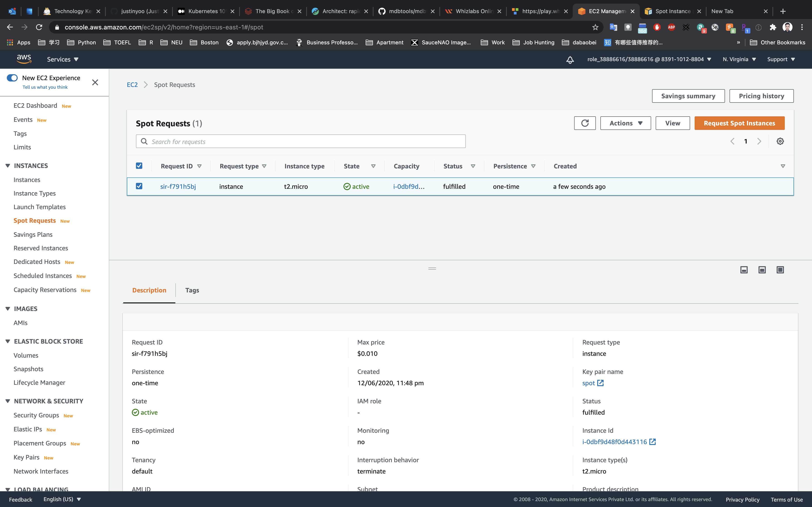Open table preferences gear icon

click(780, 141)
